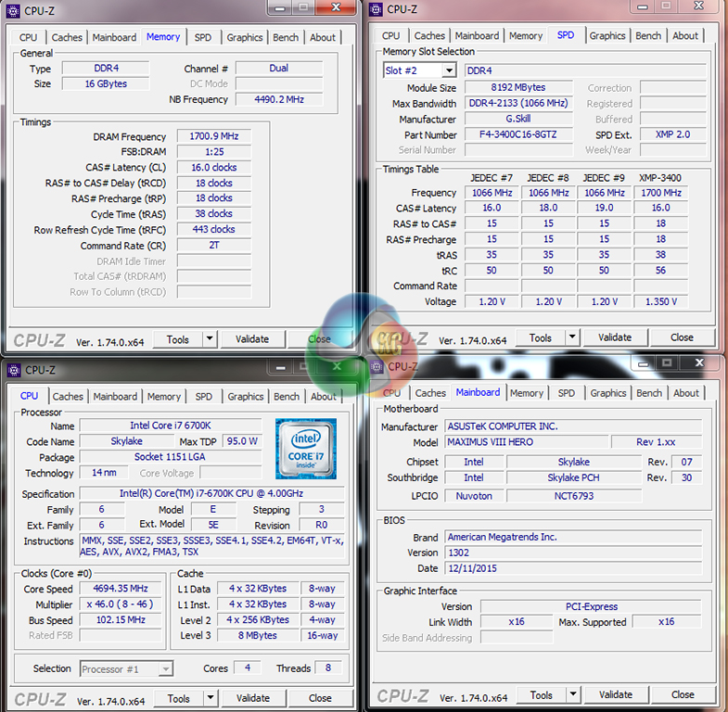Click the BIOS Date value 12/11/2015
Viewport: 728px width, 712px height.
pos(573,568)
